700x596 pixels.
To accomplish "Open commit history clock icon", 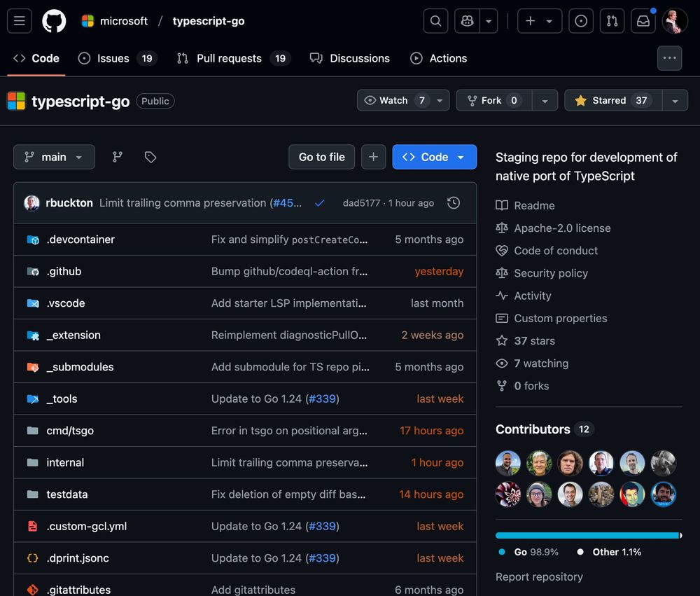I will tap(454, 203).
